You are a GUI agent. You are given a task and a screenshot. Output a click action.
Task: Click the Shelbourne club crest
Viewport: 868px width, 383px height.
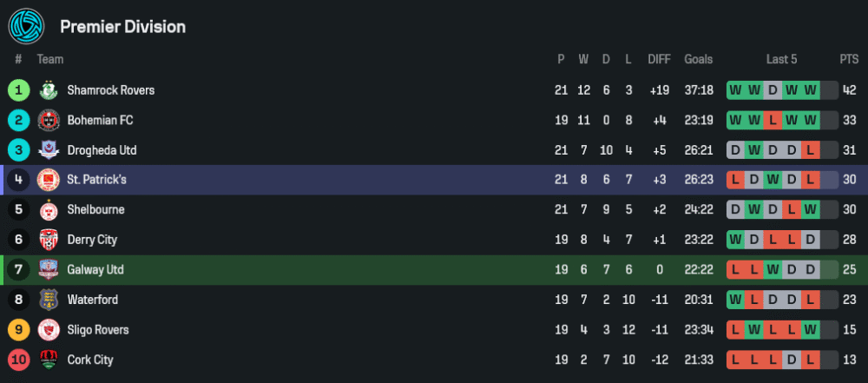pyautogui.click(x=49, y=210)
